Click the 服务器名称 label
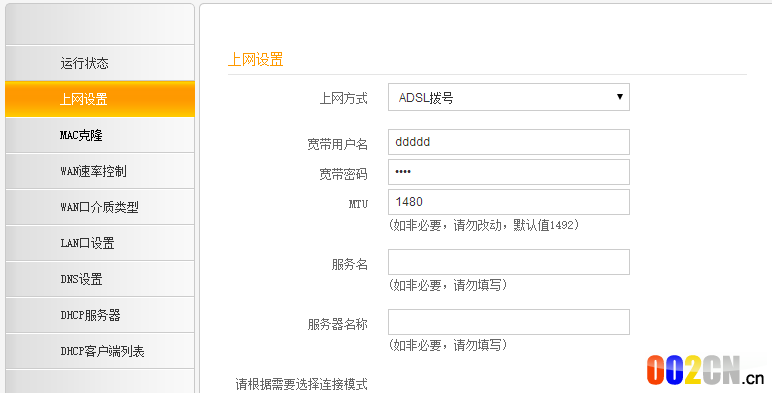 [x=337, y=324]
